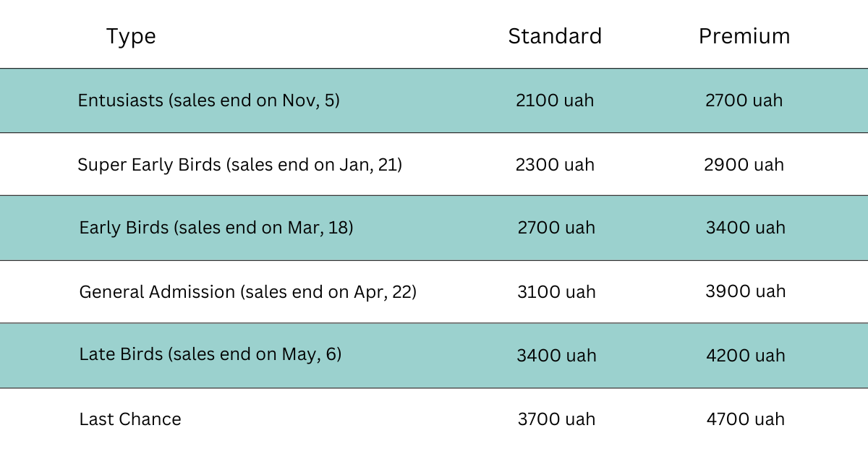Select the Last Chance ticket label
868x454 pixels.
pos(130,419)
